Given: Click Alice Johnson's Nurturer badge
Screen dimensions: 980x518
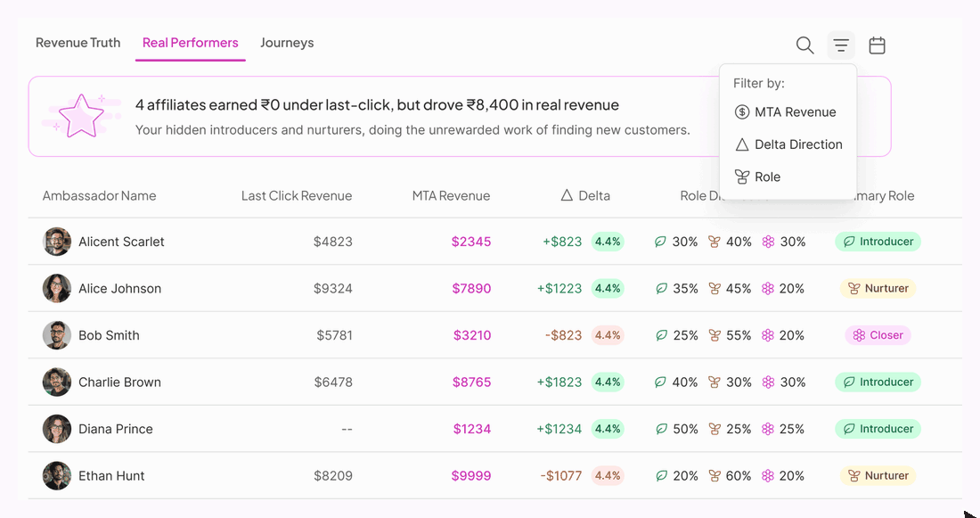Looking at the screenshot, I should tap(878, 288).
